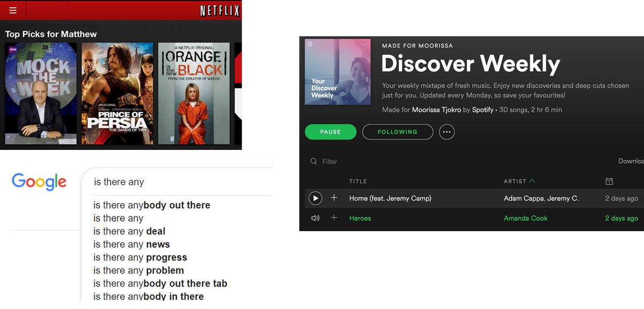Open artist Amanda Cook
Image resolution: width=644 pixels, height=309 pixels.
coord(526,218)
